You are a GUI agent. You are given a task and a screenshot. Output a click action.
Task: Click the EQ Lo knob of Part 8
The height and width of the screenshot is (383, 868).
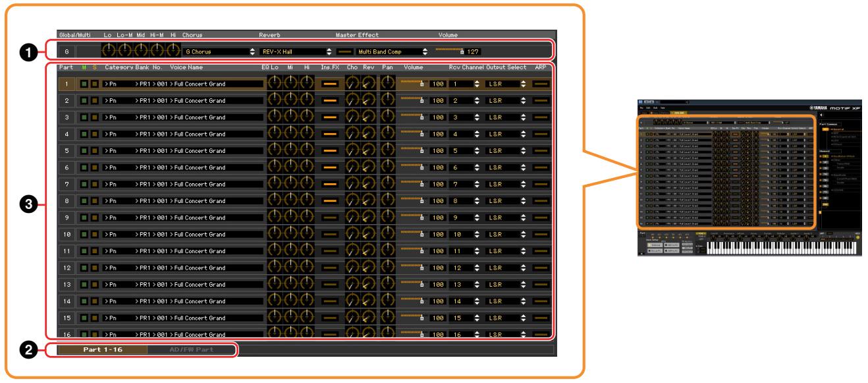[274, 201]
